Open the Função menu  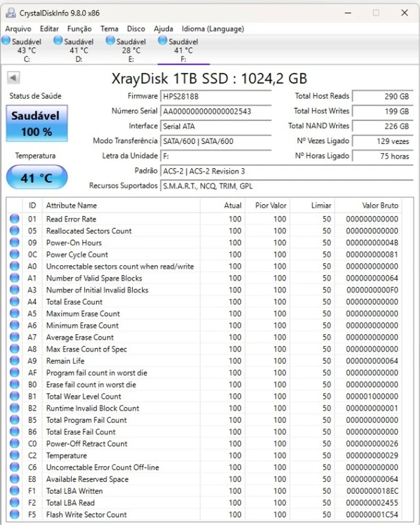click(79, 29)
